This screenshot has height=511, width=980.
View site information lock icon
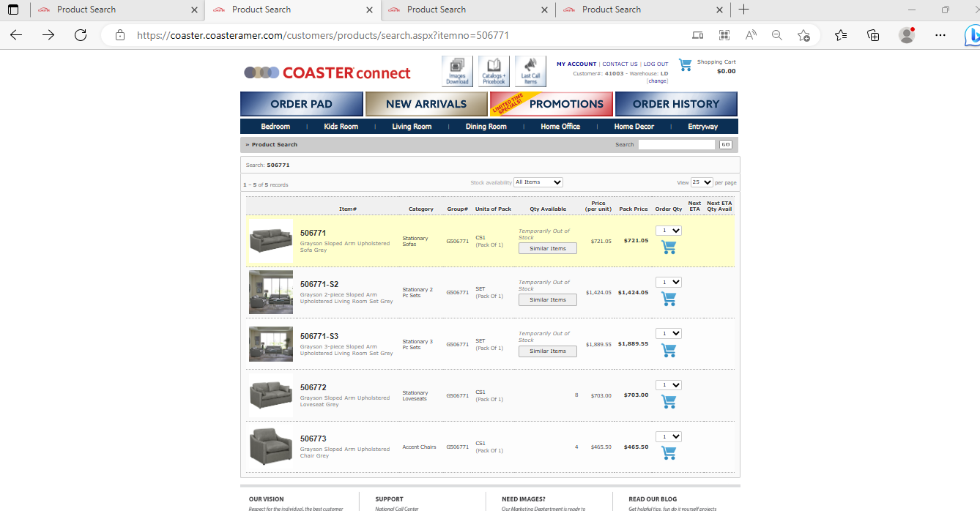point(120,35)
